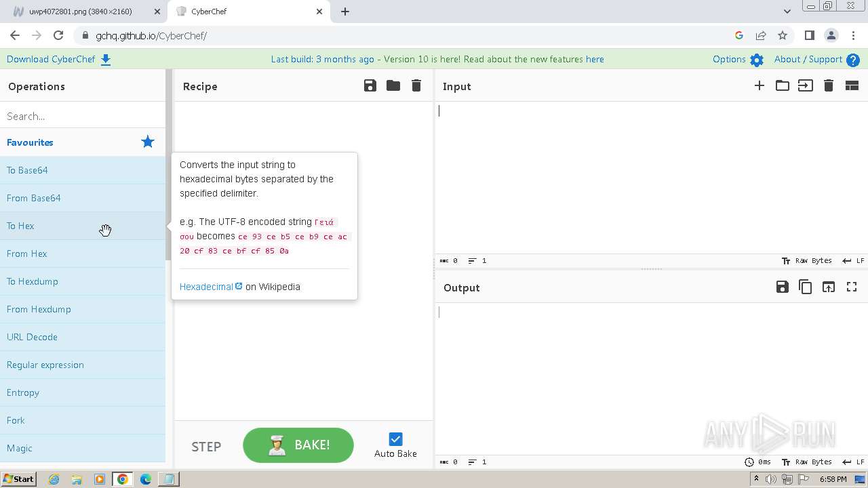Click taskbar volume icon
Screen dimensions: 868x488
(x=771, y=479)
